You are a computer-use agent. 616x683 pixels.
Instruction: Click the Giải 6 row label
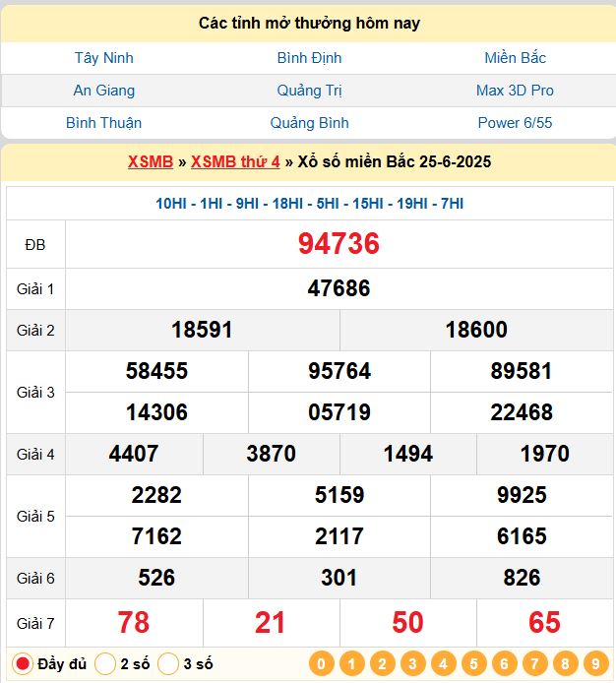(x=35, y=579)
